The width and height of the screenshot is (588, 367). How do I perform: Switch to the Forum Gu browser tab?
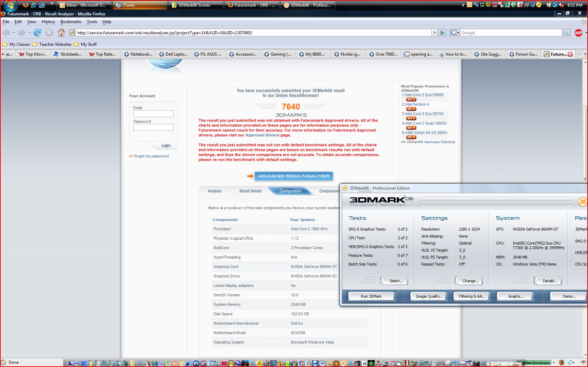pos(523,54)
